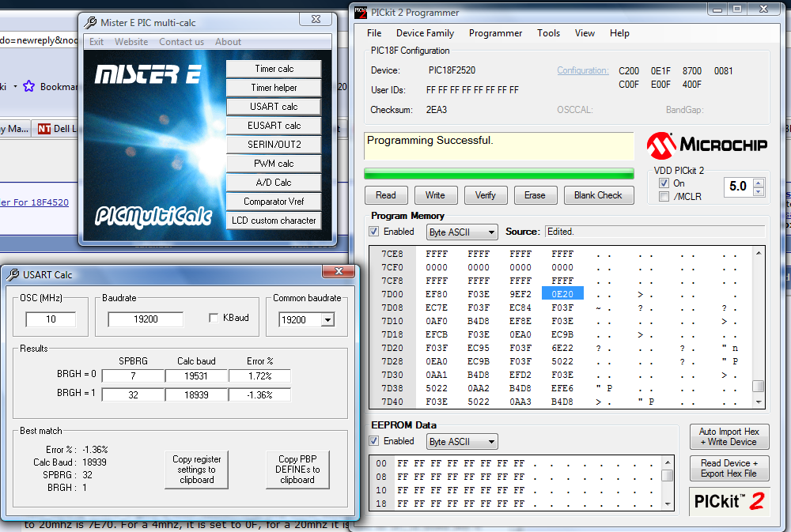Click the USART Calc window wrench icon

[x=13, y=275]
